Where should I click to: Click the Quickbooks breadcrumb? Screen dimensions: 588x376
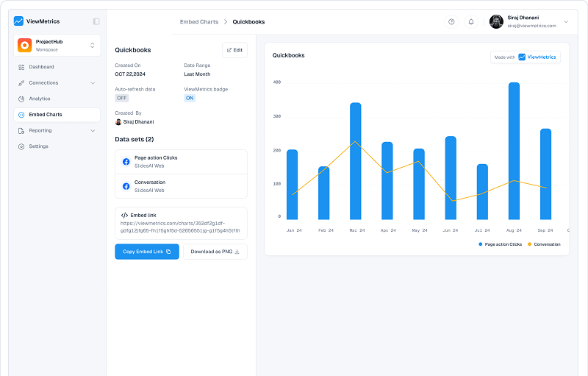coord(248,22)
